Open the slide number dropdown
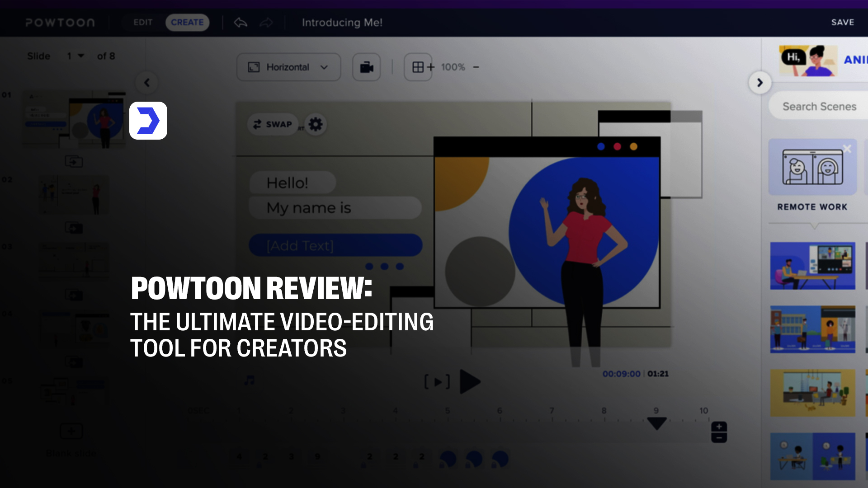Screen dimensions: 868x488 pos(75,56)
